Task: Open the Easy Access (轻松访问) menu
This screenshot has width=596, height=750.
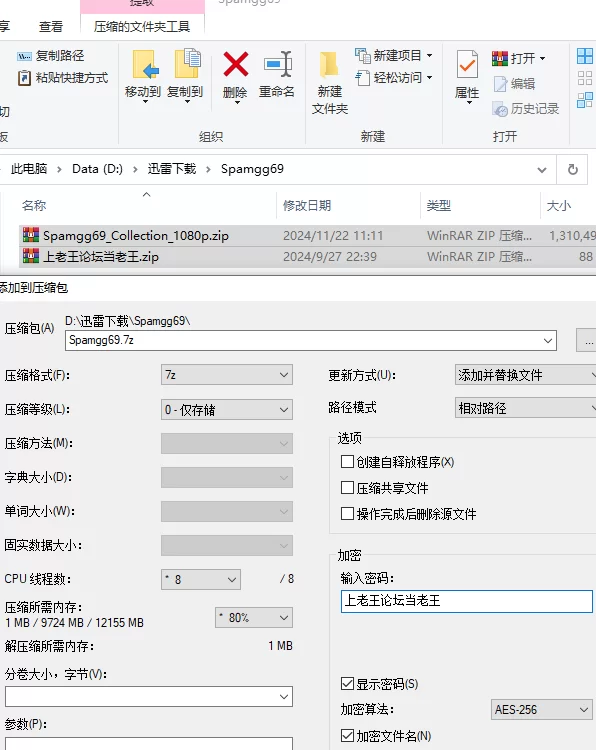Action: [394, 77]
